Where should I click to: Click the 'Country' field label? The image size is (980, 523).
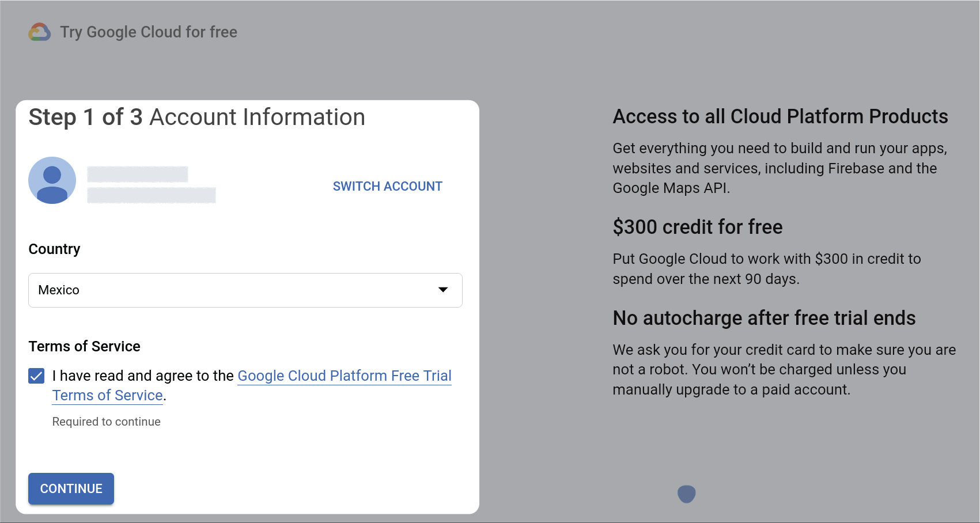click(55, 249)
